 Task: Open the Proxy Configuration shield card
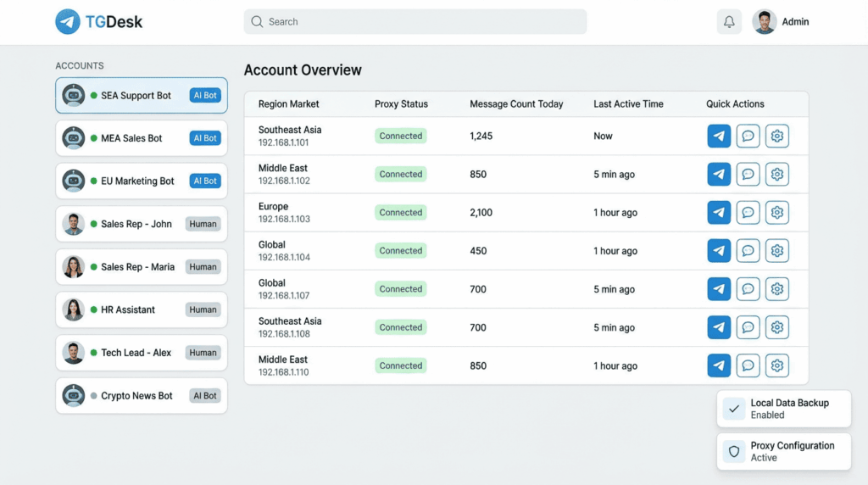click(x=784, y=452)
